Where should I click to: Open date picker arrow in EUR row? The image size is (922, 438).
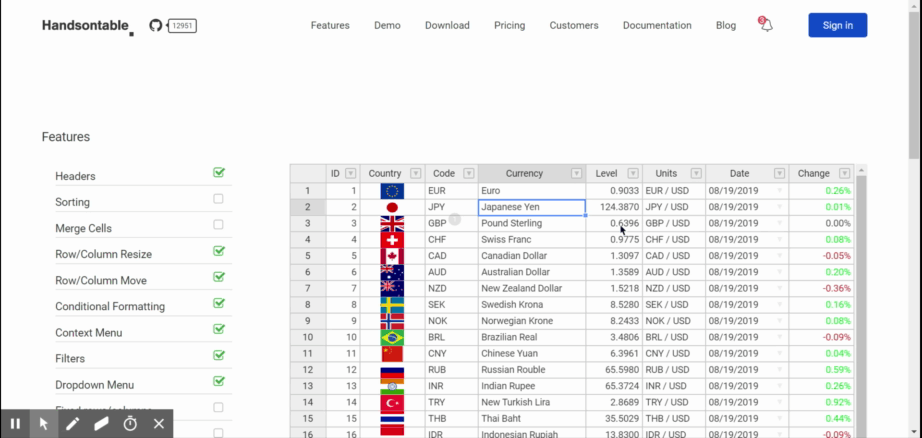point(780,191)
